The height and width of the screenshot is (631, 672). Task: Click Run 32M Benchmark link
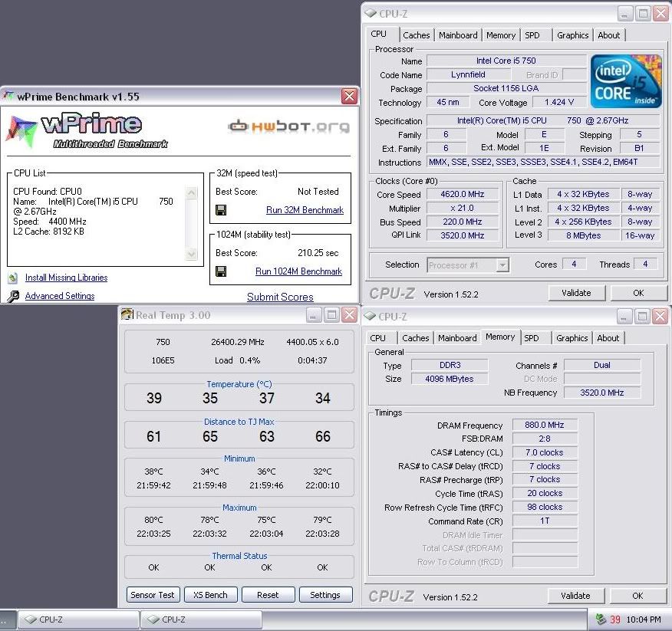[x=305, y=210]
